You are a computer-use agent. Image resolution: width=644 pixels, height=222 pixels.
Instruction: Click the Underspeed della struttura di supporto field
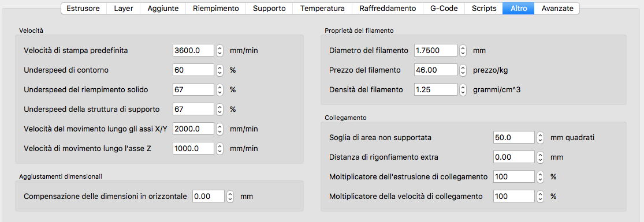193,109
